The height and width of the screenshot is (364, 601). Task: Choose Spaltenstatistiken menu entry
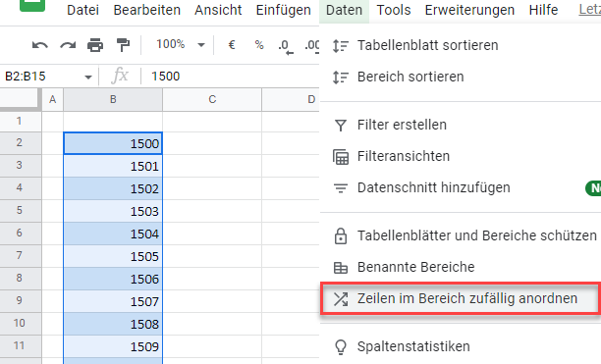[461, 346]
